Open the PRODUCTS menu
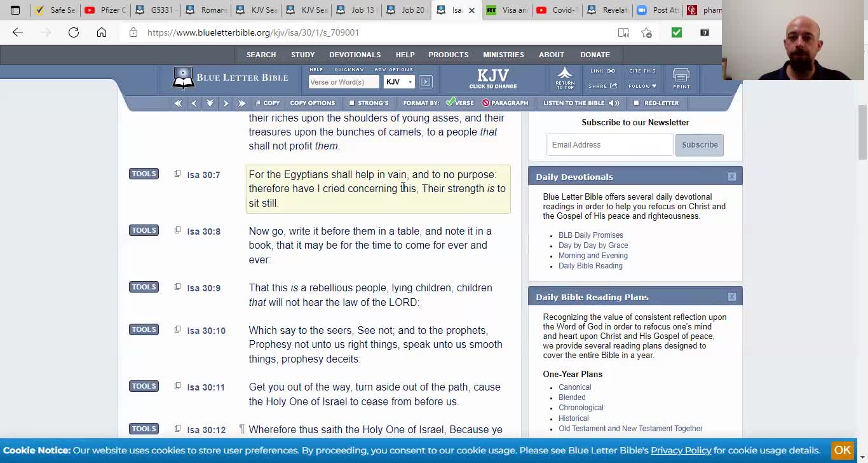 coord(449,55)
